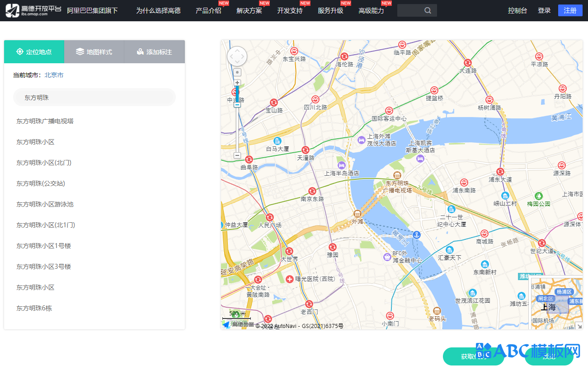Open the 服务升级 menu

tap(330, 10)
